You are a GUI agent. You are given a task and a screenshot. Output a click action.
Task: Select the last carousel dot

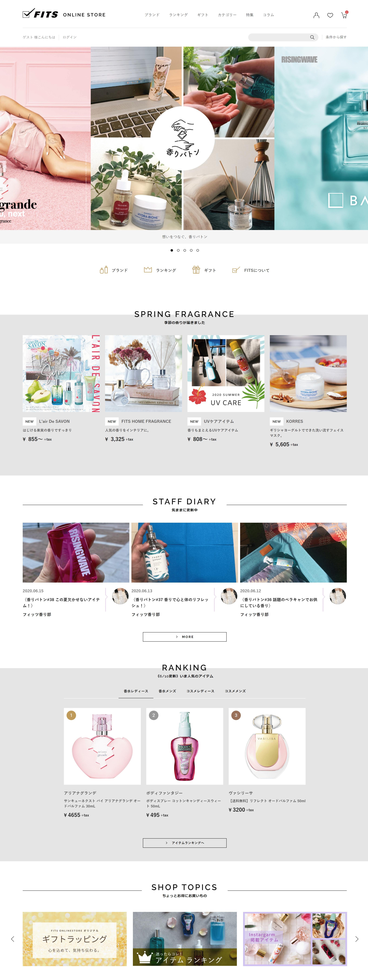pos(198,250)
